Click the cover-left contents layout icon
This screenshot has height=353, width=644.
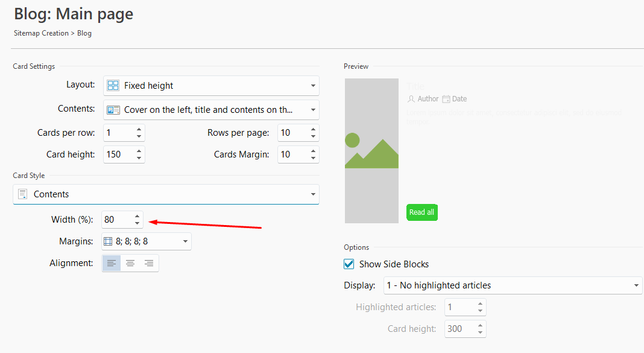click(x=113, y=110)
